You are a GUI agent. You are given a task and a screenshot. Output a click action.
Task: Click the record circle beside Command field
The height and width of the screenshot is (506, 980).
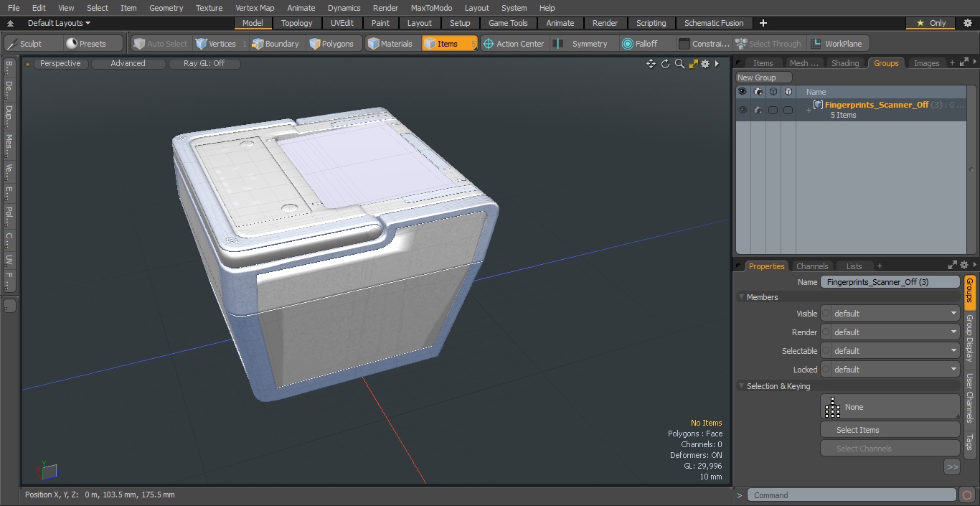click(x=967, y=495)
